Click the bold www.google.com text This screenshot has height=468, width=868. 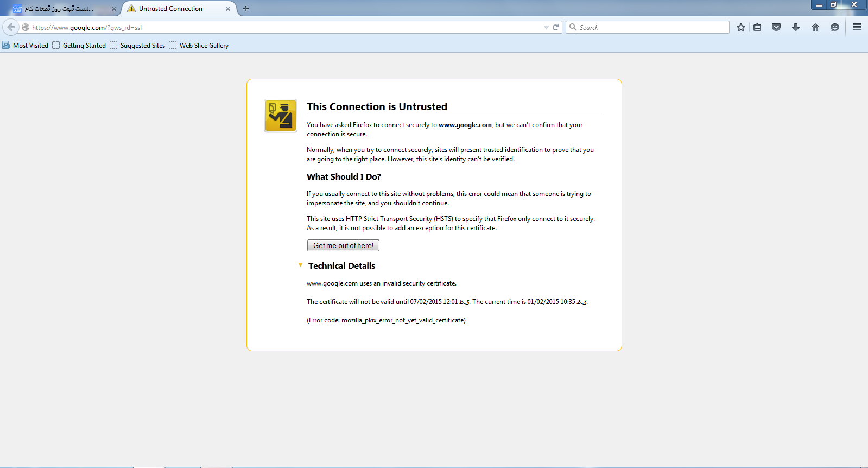click(x=465, y=125)
